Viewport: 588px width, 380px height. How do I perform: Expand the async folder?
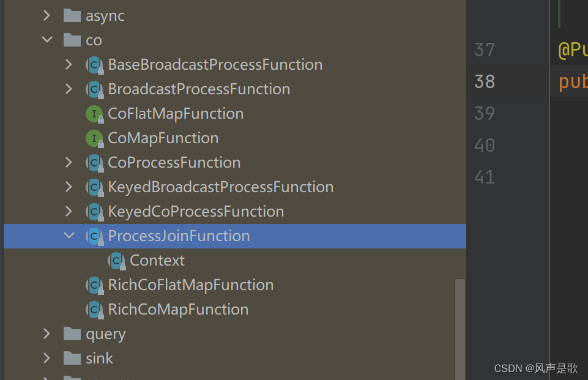click(x=47, y=16)
